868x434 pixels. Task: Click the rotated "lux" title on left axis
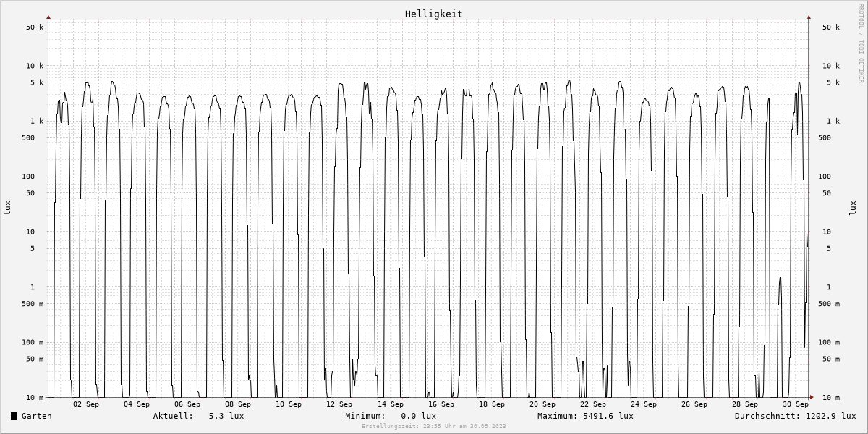(x=7, y=208)
